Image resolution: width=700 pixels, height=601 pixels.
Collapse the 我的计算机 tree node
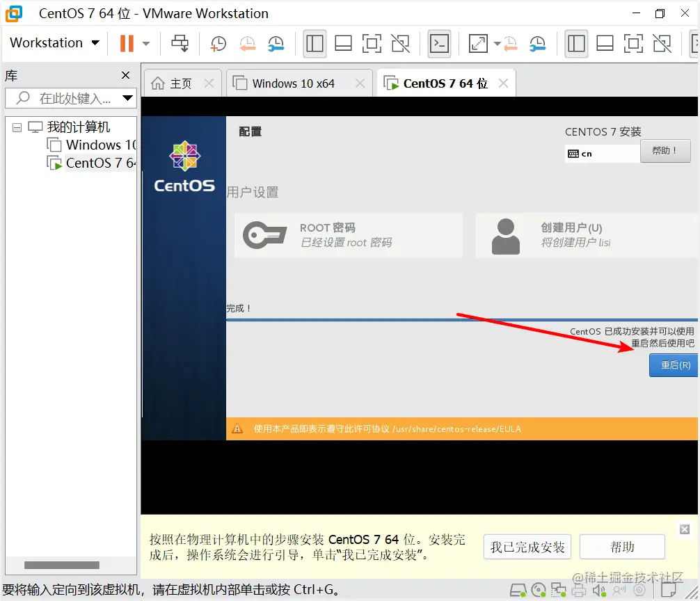17,127
